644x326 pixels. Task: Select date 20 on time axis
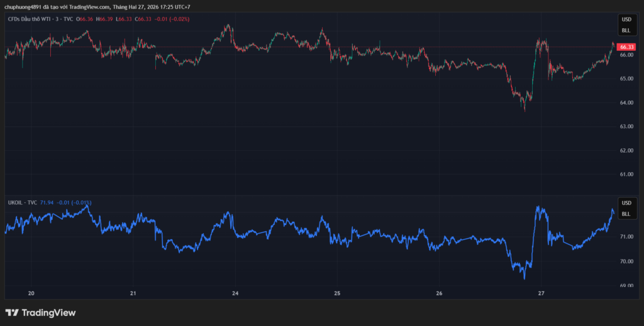31,293
